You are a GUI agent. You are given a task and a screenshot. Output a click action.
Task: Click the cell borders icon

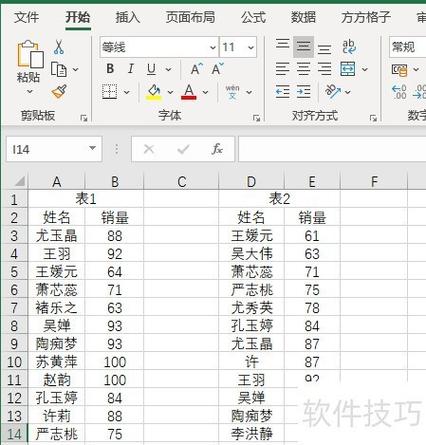click(x=109, y=92)
